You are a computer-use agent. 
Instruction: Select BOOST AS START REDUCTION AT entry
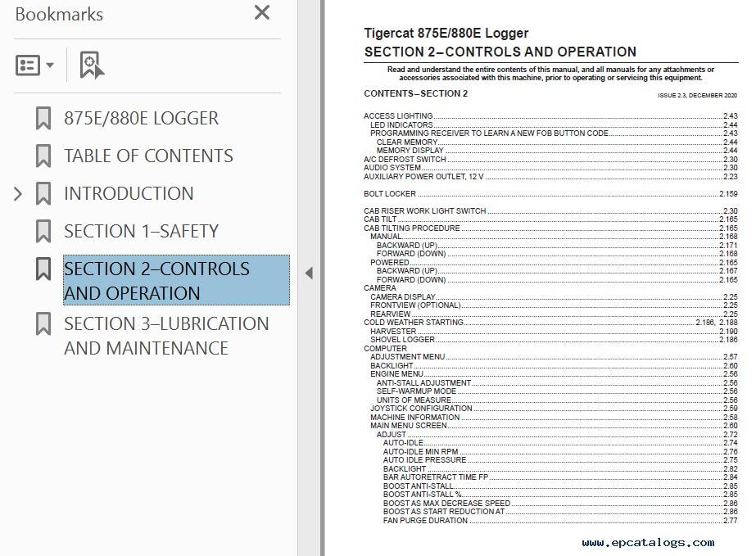pos(560,512)
